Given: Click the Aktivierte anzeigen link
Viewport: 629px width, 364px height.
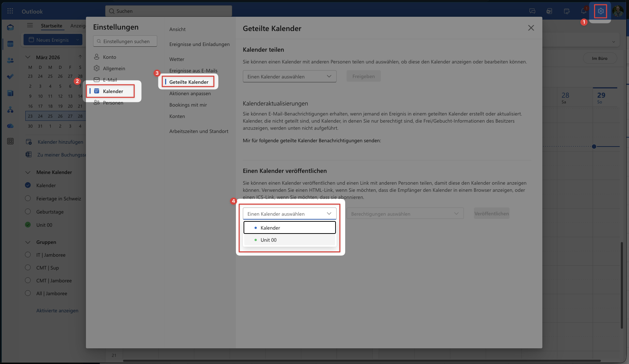Looking at the screenshot, I should pyautogui.click(x=57, y=311).
